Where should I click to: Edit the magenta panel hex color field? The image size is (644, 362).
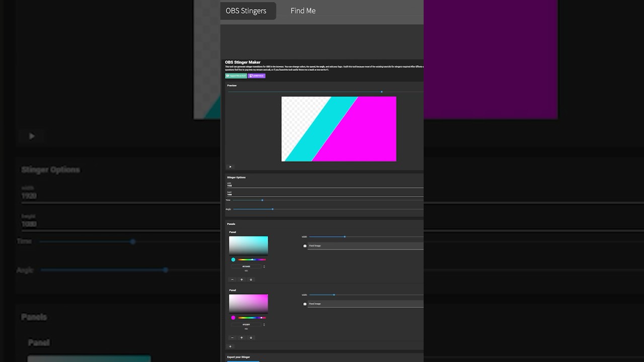point(246,325)
